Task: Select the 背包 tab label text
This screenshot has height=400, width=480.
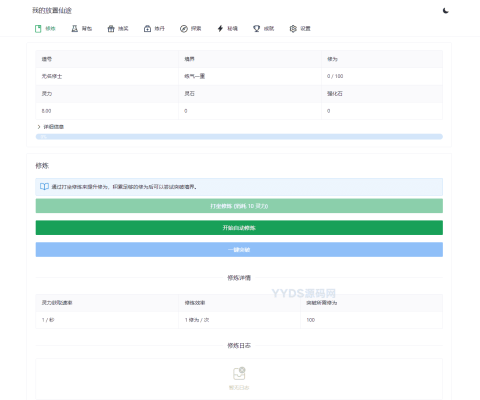Action: click(x=87, y=29)
